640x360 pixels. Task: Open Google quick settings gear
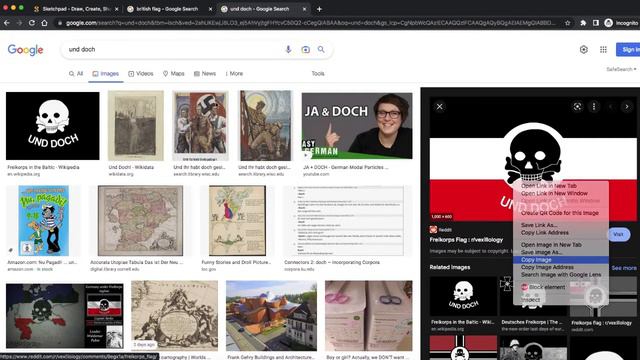click(x=584, y=49)
